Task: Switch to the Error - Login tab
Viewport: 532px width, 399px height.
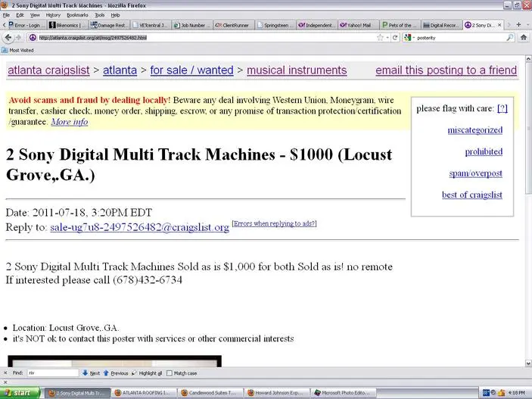Action: click(26, 25)
